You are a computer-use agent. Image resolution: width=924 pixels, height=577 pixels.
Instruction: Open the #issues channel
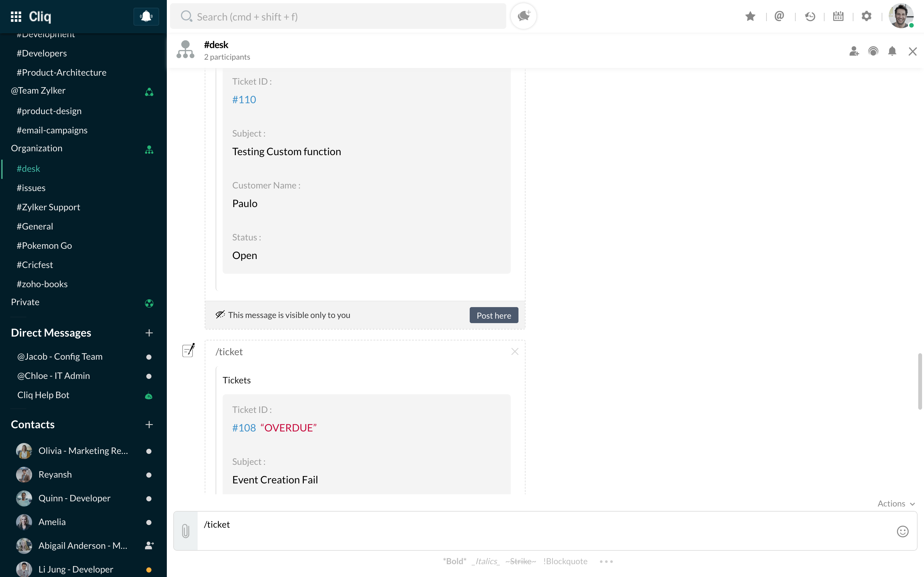(31, 188)
